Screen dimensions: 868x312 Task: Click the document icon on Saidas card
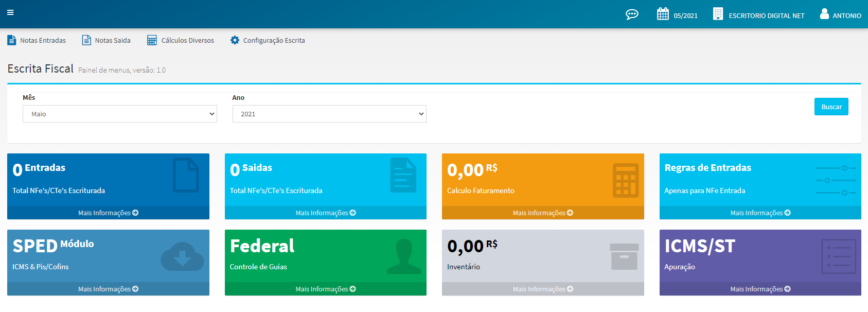403,175
